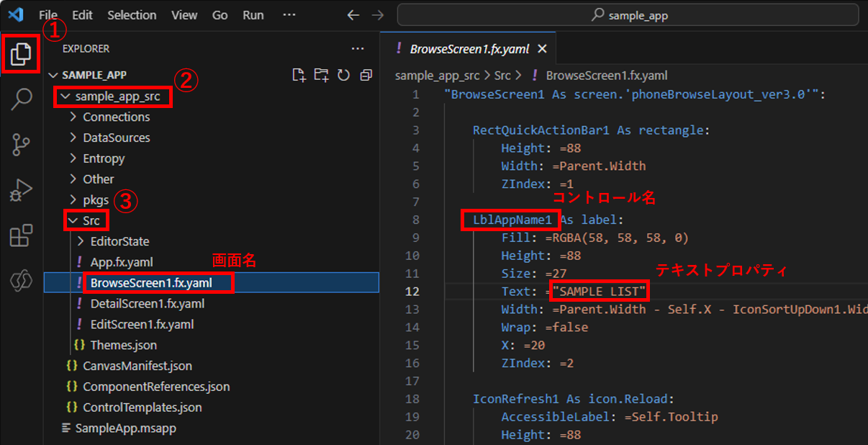Open the File menu

(x=48, y=14)
